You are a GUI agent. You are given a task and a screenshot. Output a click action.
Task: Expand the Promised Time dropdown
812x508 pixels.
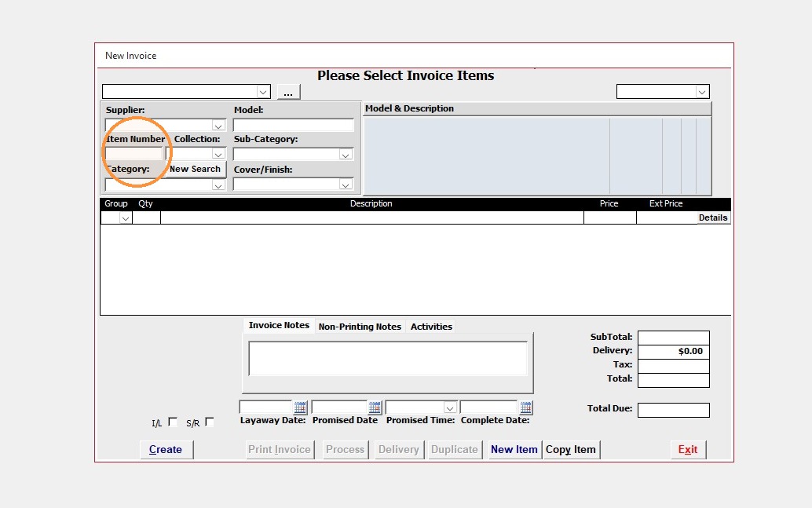pos(449,408)
